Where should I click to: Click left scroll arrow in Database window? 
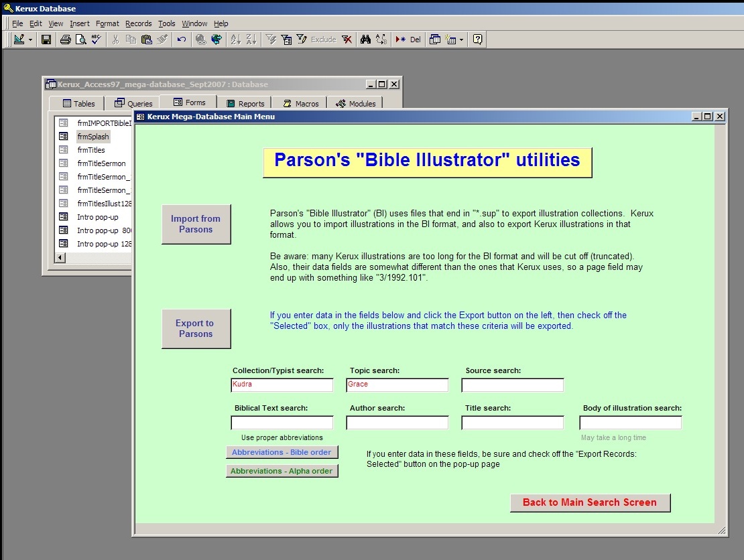60,257
